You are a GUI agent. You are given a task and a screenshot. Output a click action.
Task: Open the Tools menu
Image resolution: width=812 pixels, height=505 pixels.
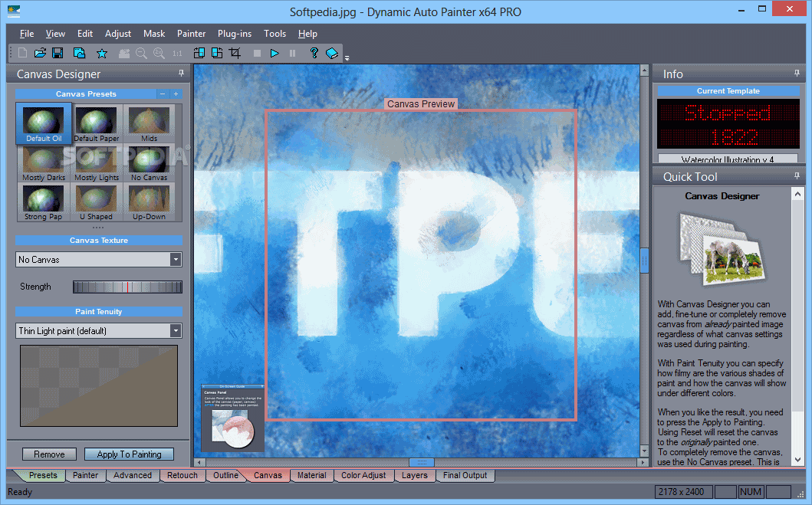click(x=275, y=34)
